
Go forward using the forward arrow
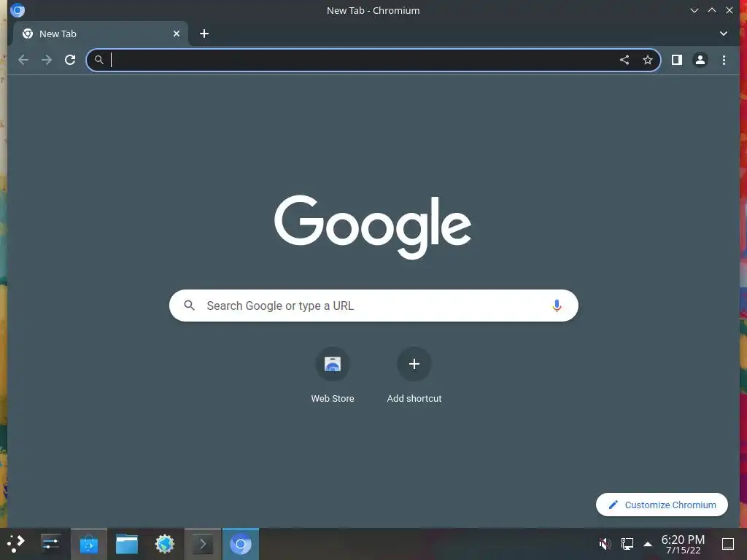point(47,60)
